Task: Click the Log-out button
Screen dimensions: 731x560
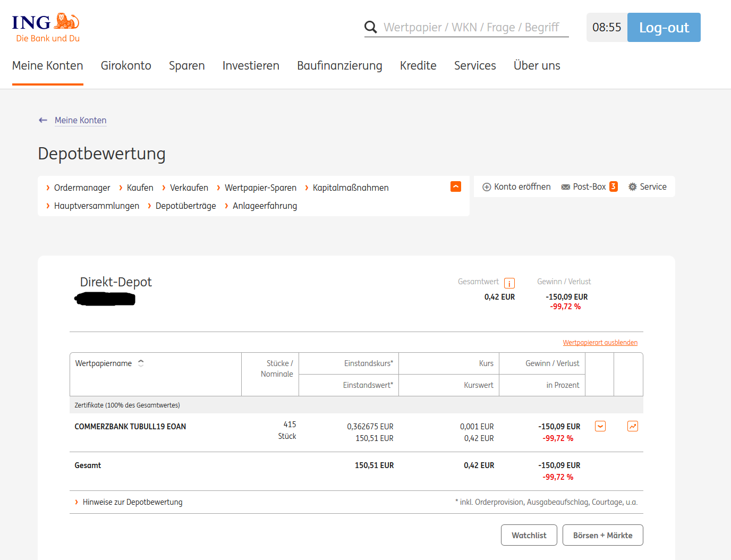Action: (x=664, y=28)
